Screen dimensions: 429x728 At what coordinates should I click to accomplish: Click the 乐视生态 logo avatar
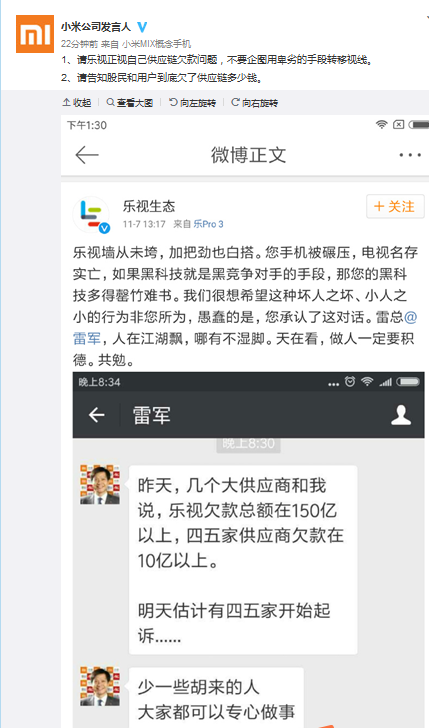[x=91, y=214]
